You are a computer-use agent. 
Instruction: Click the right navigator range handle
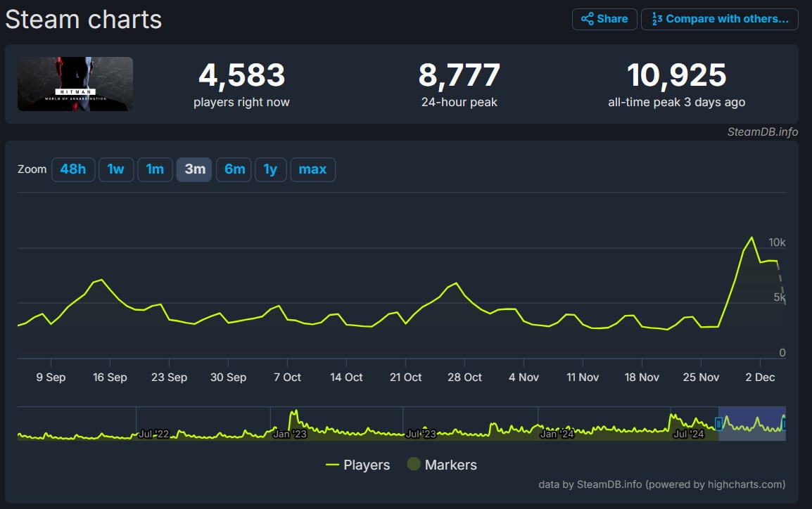[x=784, y=423]
